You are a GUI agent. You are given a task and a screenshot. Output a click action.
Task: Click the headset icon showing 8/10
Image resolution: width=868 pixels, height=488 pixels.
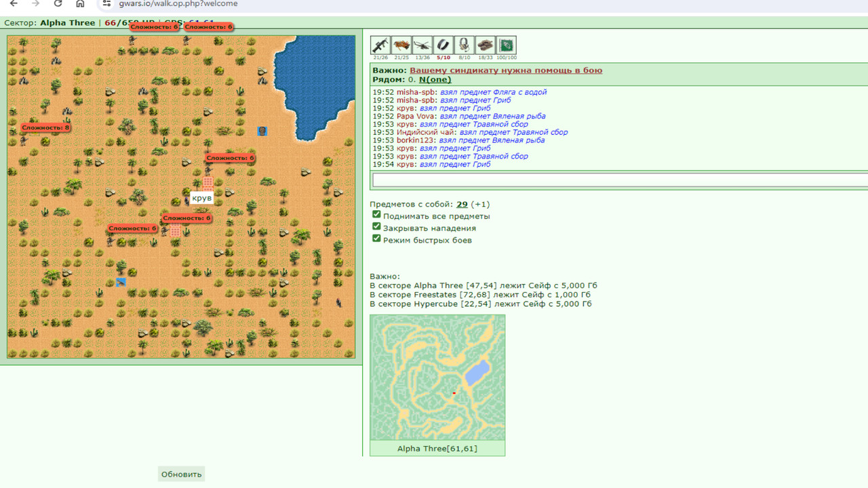(465, 45)
